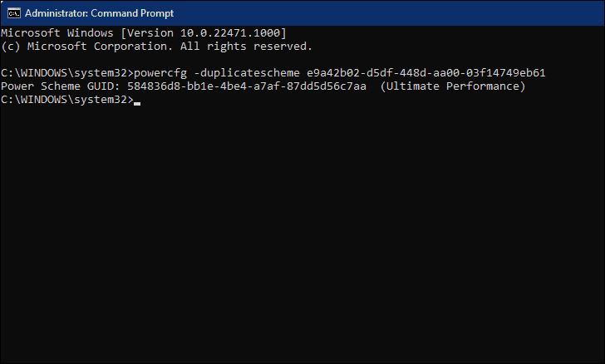Click the '(Ultimate Performance)' scheme name
The width and height of the screenshot is (605, 364).
(x=453, y=86)
